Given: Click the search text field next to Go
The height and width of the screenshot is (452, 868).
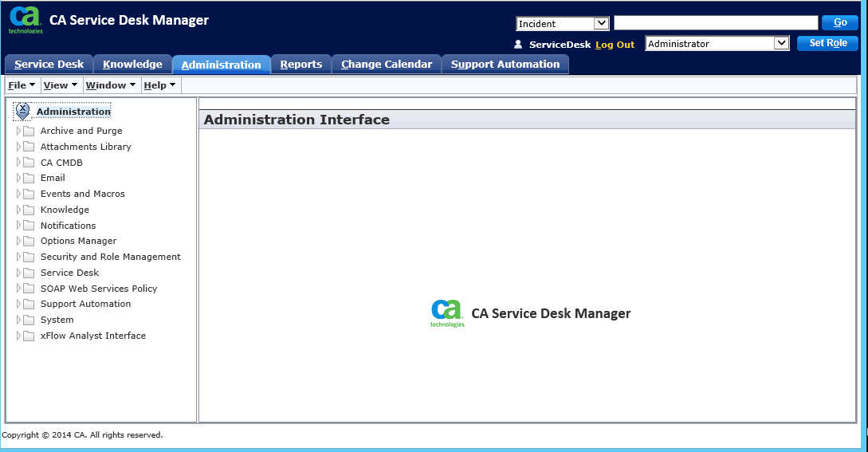Looking at the screenshot, I should coord(716,23).
